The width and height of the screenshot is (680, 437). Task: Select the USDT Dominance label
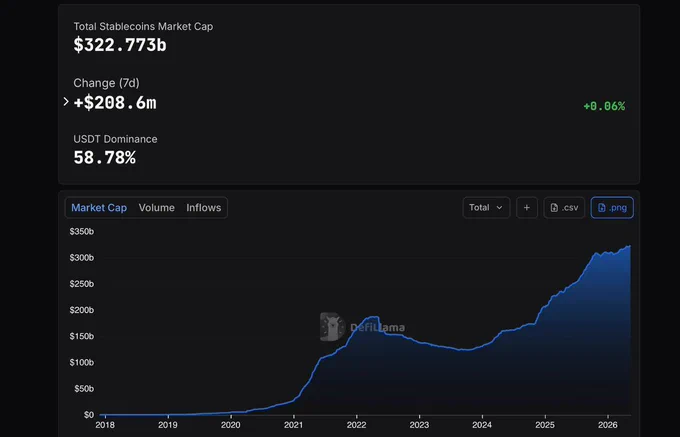[x=115, y=139]
